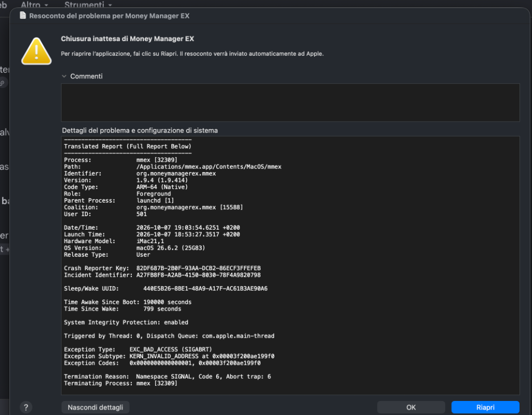Screen dimensions: 532x415
Task: Click the User ID value 501
Action: coord(142,215)
